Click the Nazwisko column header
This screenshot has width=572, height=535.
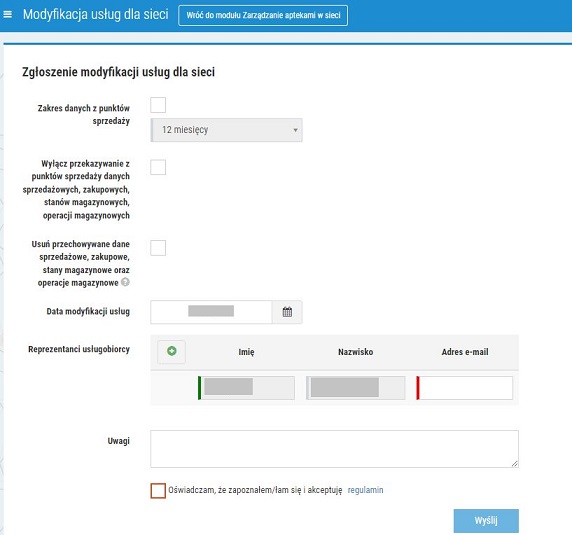pyautogui.click(x=356, y=352)
